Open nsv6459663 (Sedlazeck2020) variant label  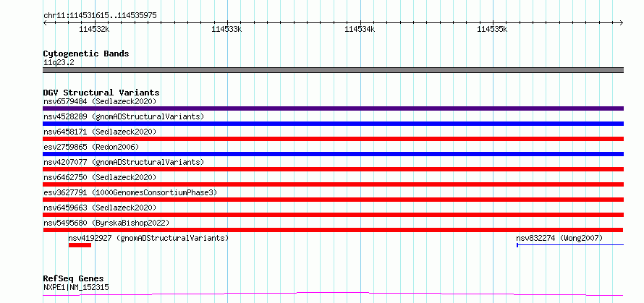coord(100,208)
